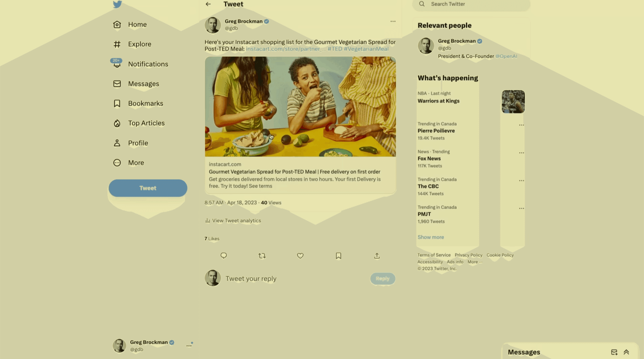
Task: Bookmark the tweet with bookmark icon
Action: 339,256
